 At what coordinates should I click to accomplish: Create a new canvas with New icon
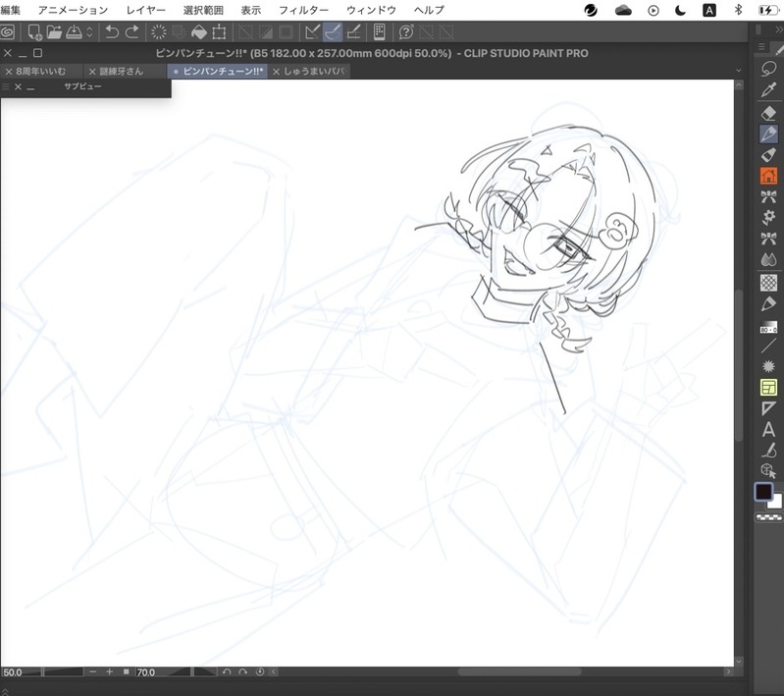(x=34, y=32)
